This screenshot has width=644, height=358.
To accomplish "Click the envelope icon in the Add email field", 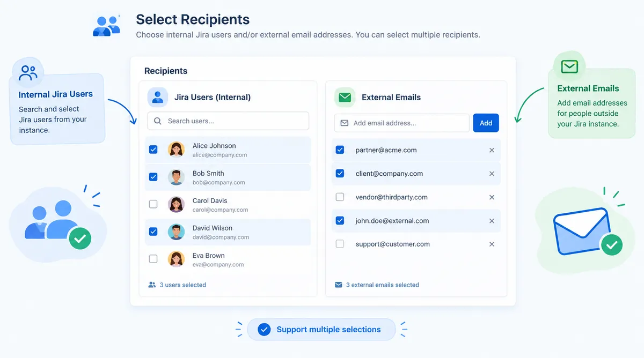I will pos(345,123).
